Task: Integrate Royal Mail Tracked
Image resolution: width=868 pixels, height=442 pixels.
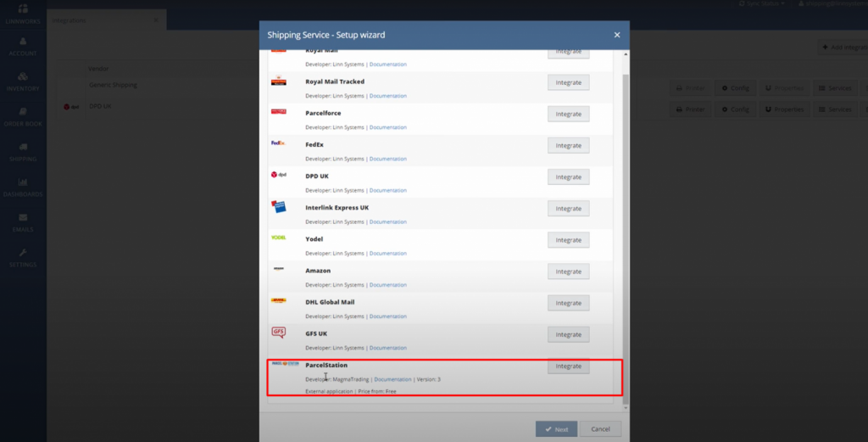Action: pos(569,82)
